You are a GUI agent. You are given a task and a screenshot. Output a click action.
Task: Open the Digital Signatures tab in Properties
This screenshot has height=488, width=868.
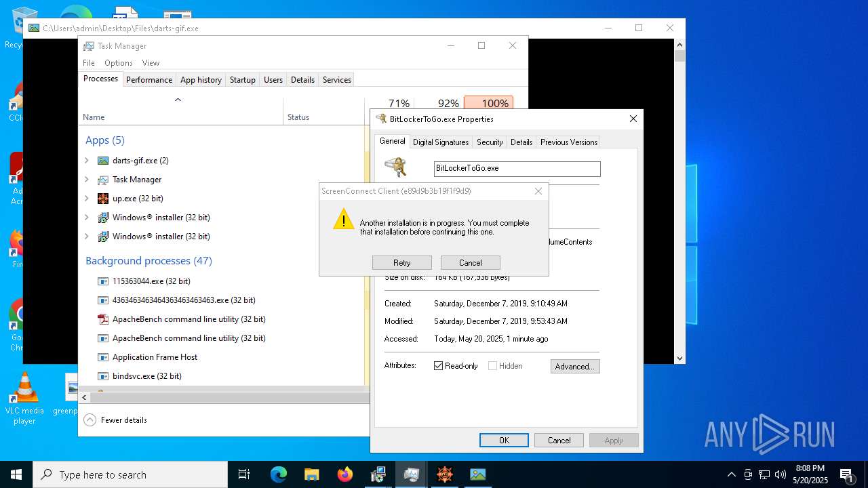tap(441, 142)
